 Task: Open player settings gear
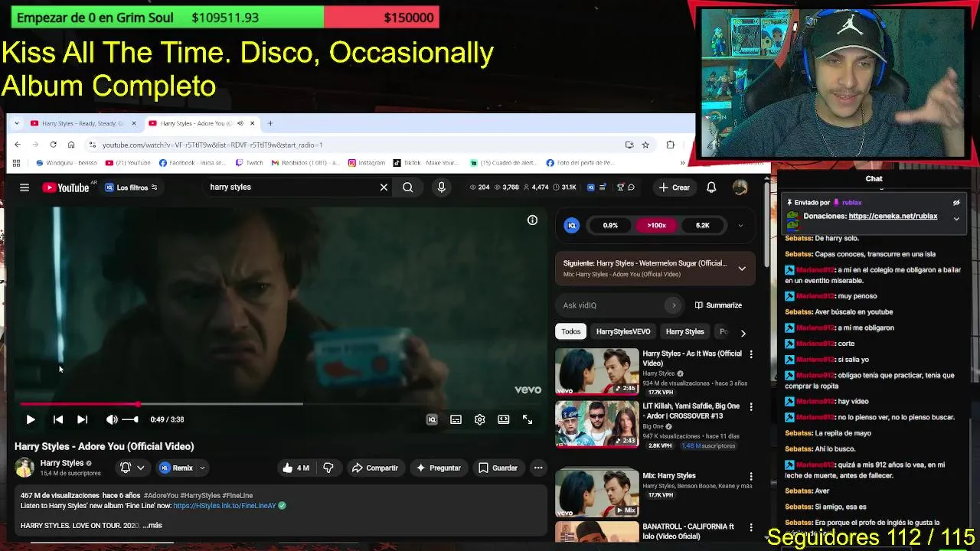click(x=479, y=419)
